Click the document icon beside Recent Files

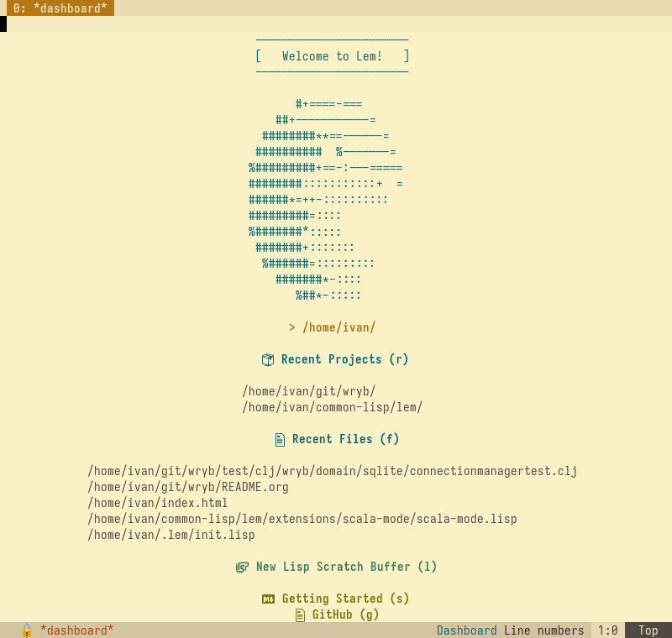[x=280, y=439]
